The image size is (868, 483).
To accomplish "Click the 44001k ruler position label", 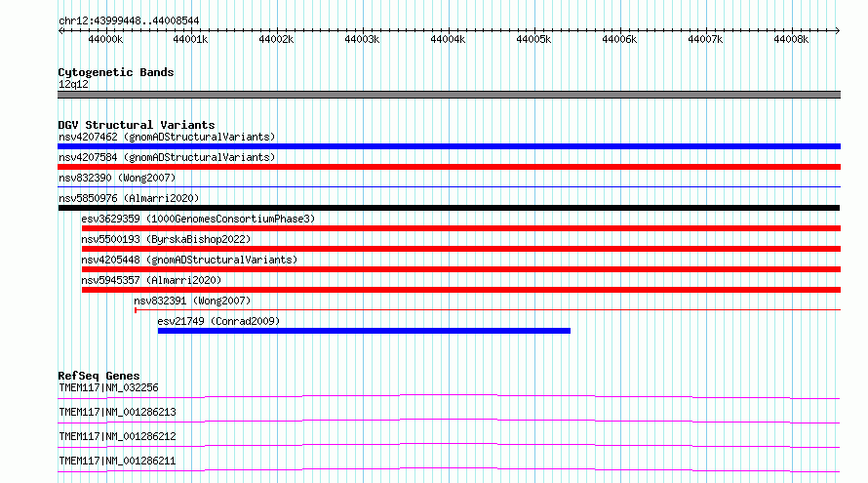I will (x=190, y=40).
